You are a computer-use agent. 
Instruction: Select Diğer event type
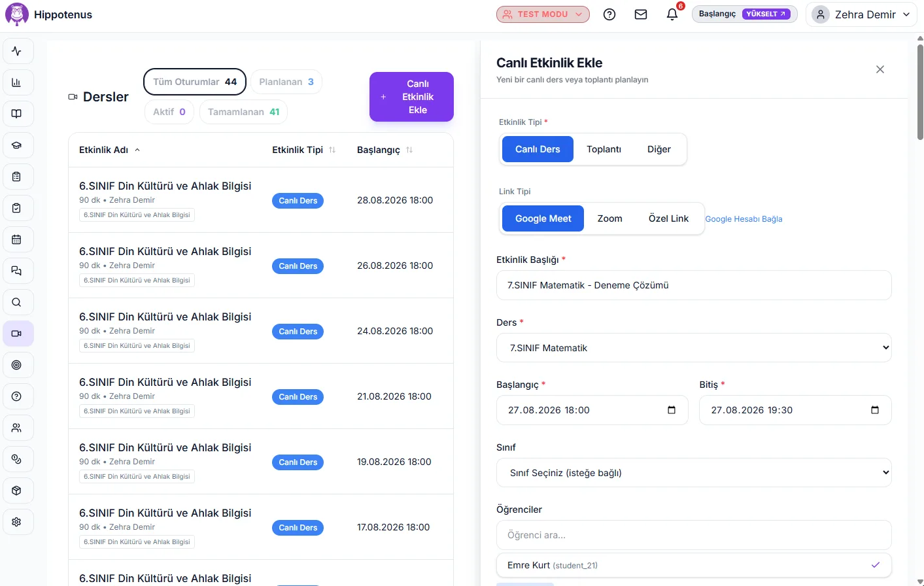click(659, 149)
